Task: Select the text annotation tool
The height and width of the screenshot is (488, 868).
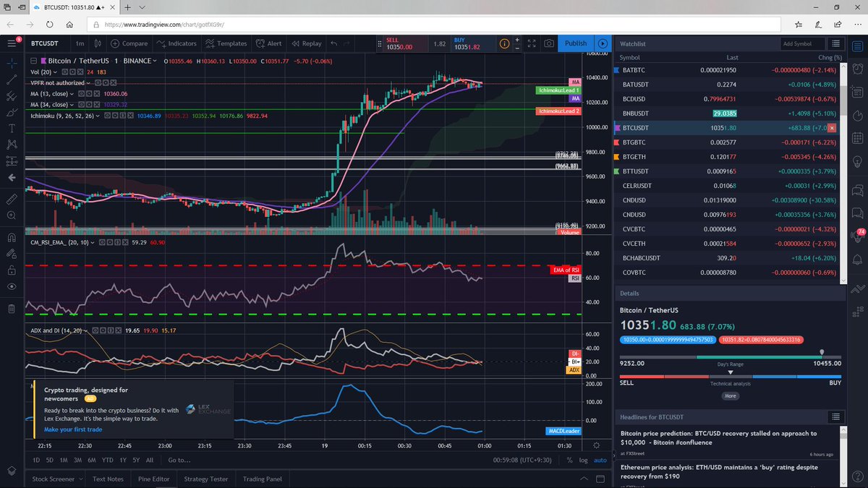Action: (12, 128)
